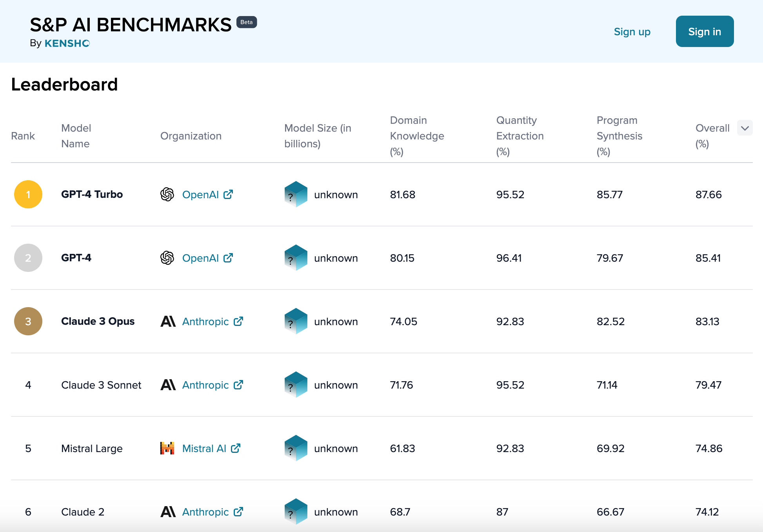Viewport: 763px width, 532px height.
Task: Click Anthropic logo in Claude 3 Sonnet row
Action: click(168, 385)
